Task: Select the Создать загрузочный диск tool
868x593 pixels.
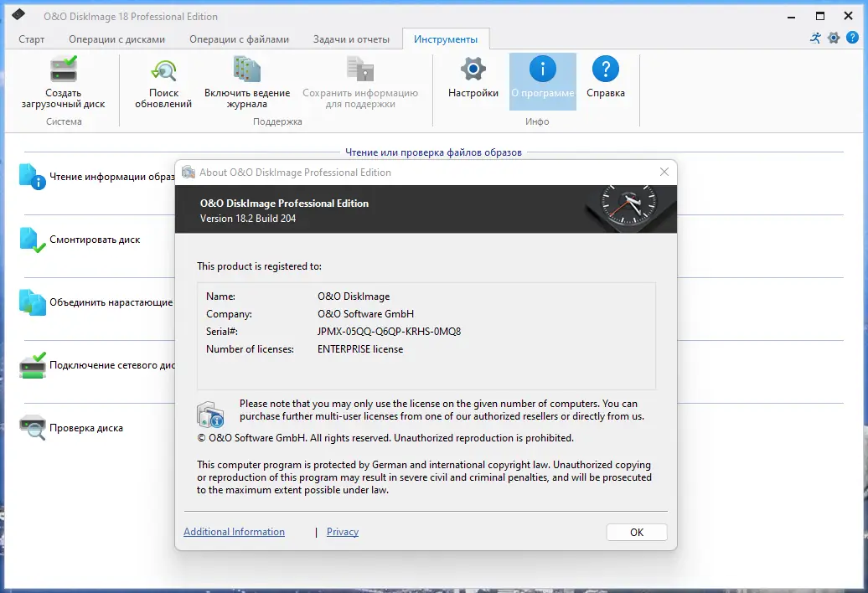Action: coord(62,81)
